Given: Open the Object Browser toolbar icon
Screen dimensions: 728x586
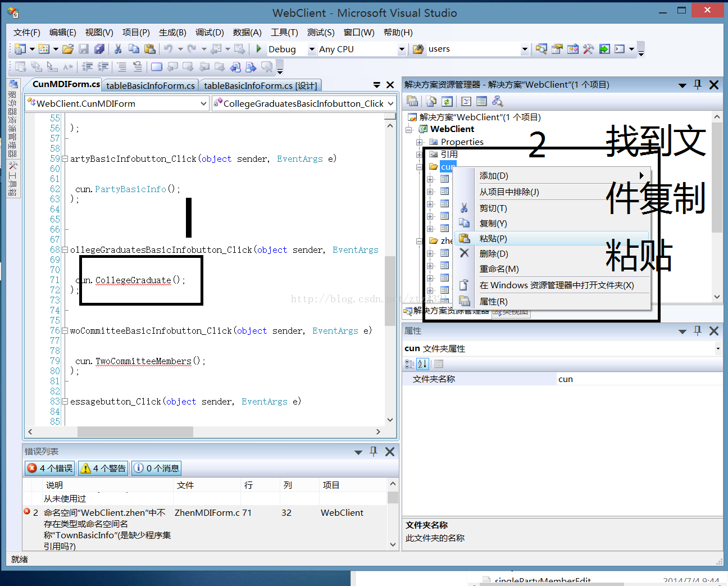Looking at the screenshot, I should [x=572, y=49].
